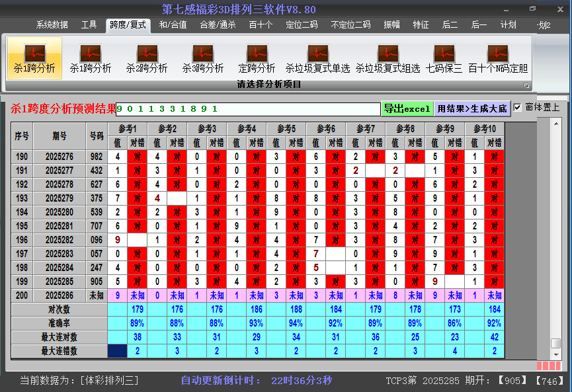The image size is (572, 392).
Task: Click the prediction result text field
Action: [248, 108]
